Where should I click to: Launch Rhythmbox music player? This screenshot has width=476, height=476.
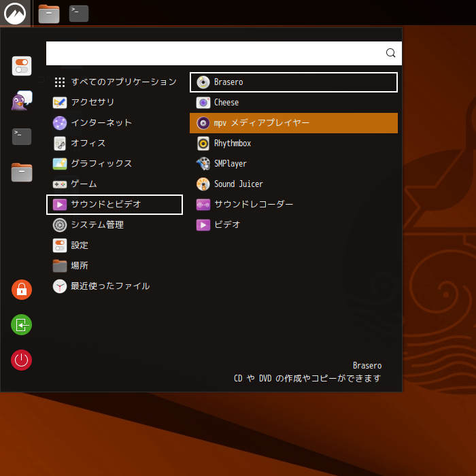[x=294, y=143]
